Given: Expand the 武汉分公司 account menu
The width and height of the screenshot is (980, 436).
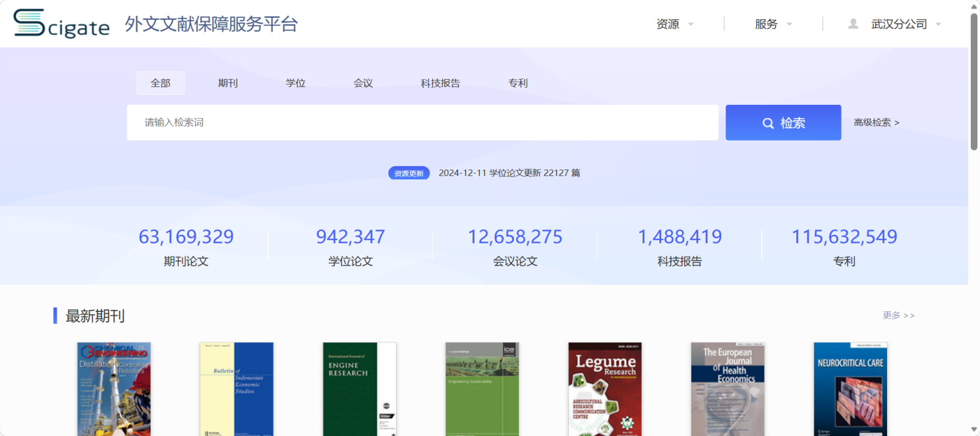Looking at the screenshot, I should 906,24.
